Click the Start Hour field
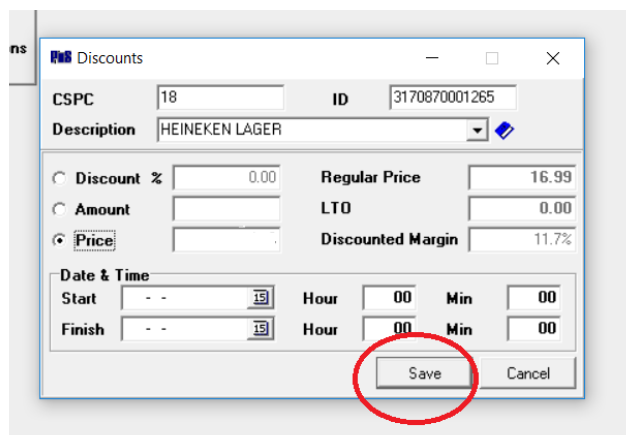The width and height of the screenshot is (634, 444). (x=390, y=298)
